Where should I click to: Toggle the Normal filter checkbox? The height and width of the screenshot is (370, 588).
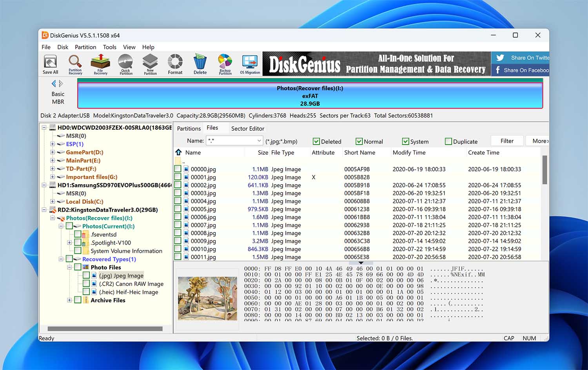point(359,141)
